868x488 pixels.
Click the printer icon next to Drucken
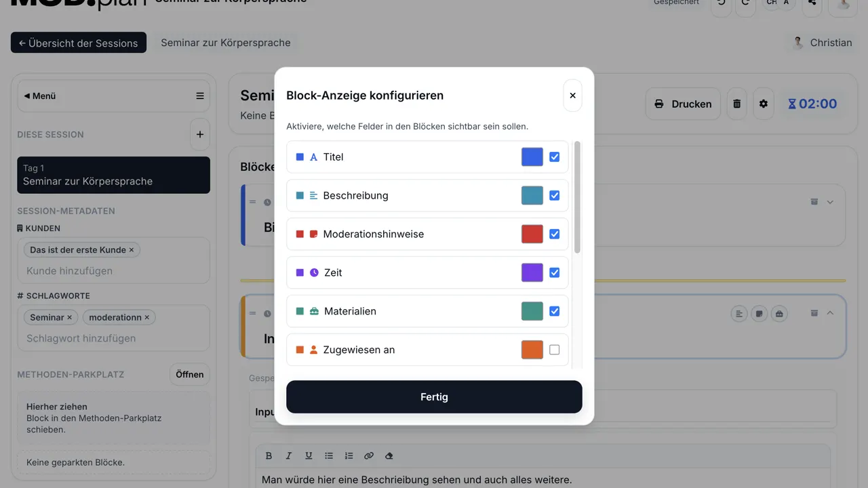click(x=658, y=104)
